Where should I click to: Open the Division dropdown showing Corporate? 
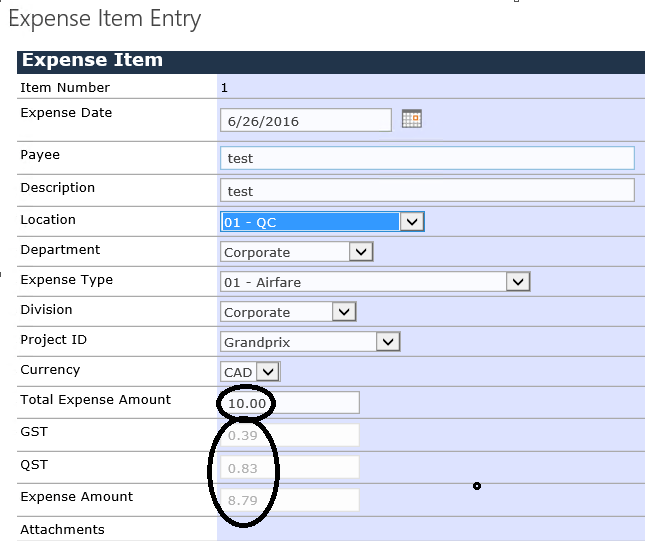[x=288, y=312]
